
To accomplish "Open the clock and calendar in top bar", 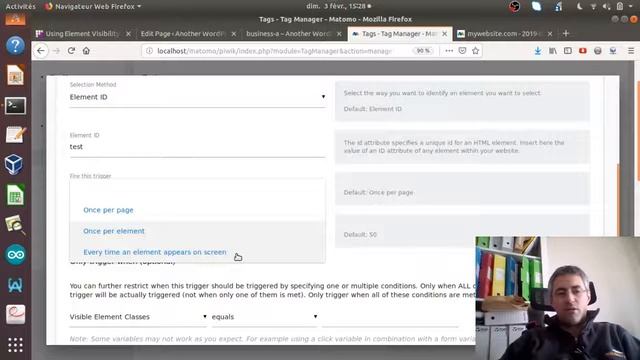I will coord(338,7).
